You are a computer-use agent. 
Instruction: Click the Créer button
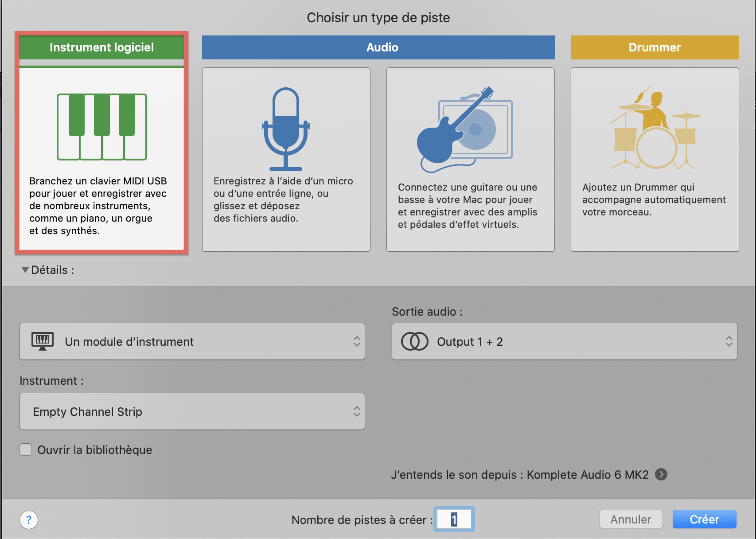(x=704, y=519)
